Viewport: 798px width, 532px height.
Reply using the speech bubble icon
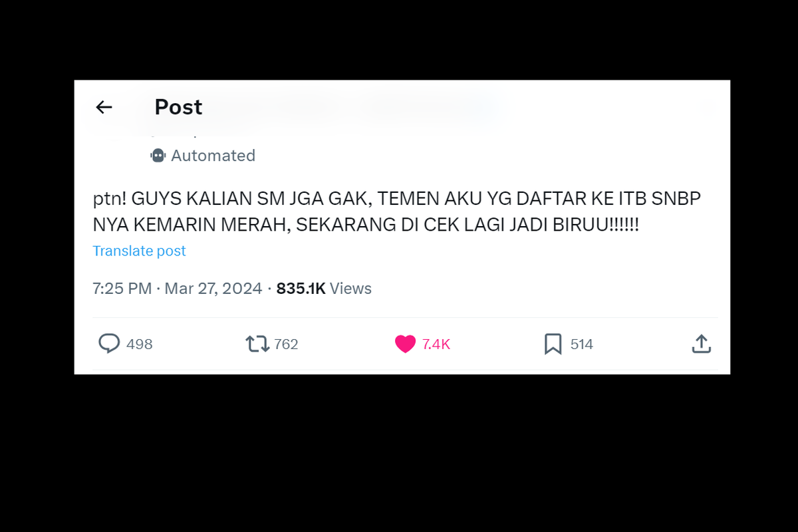click(109, 344)
